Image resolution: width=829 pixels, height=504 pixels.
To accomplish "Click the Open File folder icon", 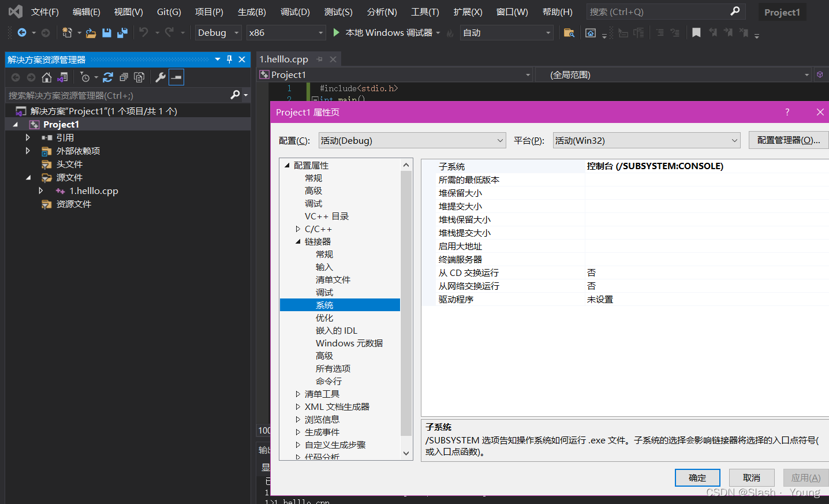I will pyautogui.click(x=91, y=33).
